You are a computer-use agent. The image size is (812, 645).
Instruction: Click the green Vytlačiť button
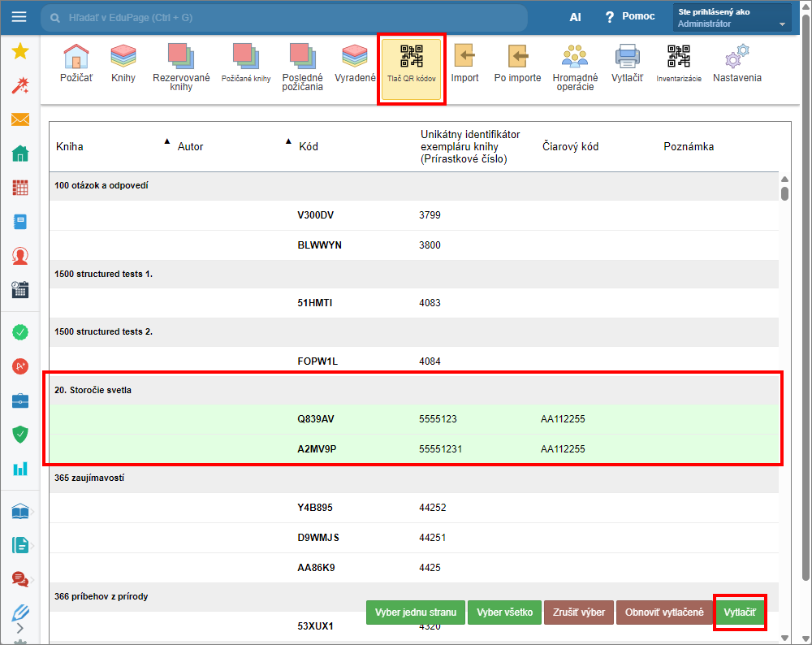739,613
